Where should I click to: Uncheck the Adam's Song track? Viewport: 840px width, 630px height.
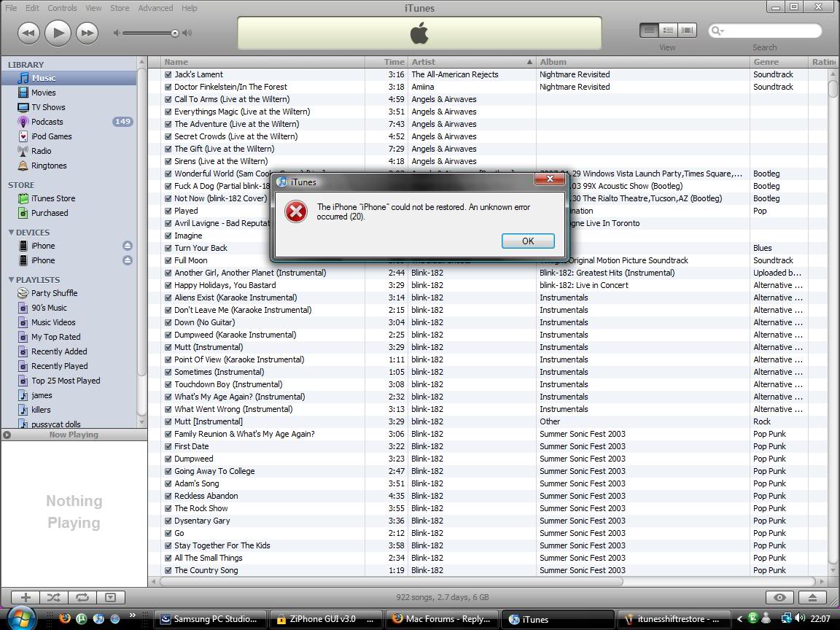click(x=168, y=483)
